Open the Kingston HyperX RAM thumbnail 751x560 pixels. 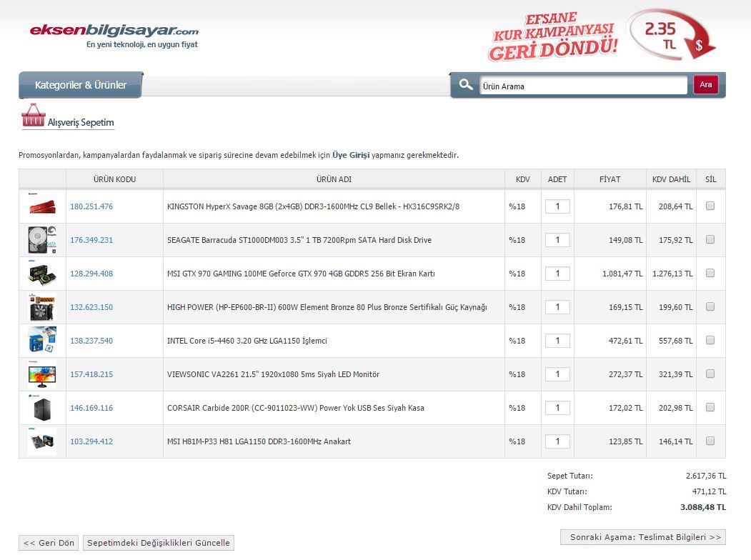(42, 206)
